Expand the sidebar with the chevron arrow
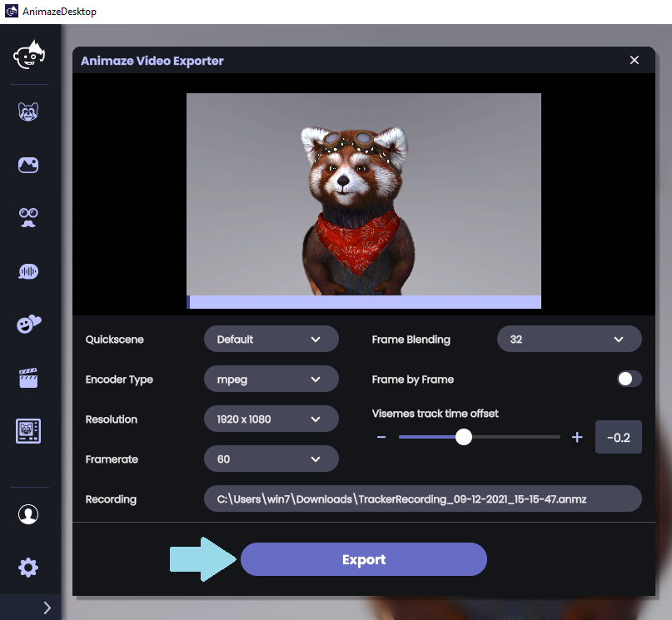Image resolution: width=672 pixels, height=620 pixels. [47, 608]
